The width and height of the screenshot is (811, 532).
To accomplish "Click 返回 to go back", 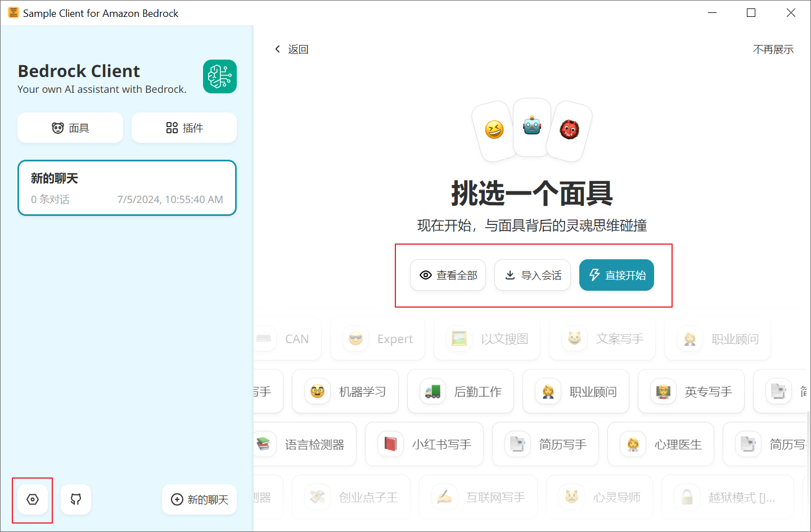I will click(292, 49).
